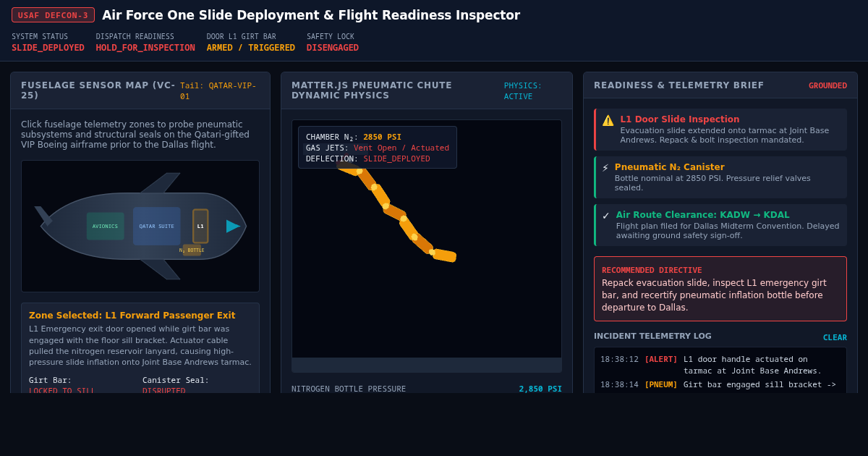Click the Canister Seal: label
The width and height of the screenshot is (868, 456).
[176, 380]
